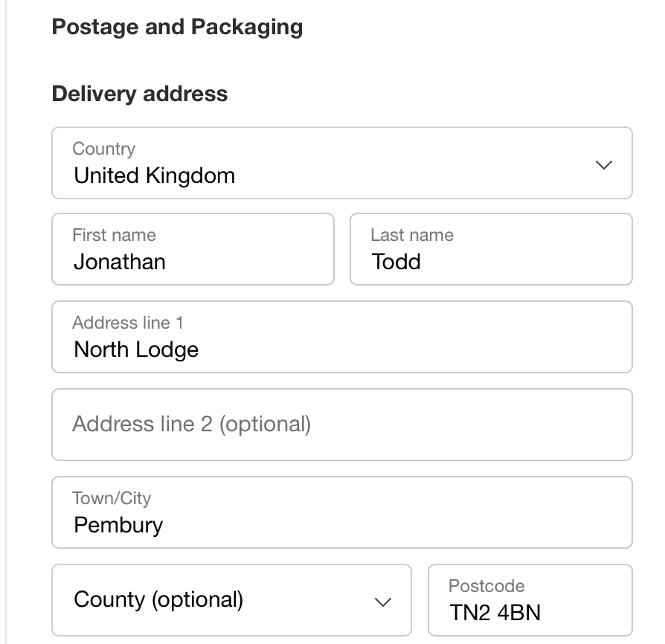Click the Postage and Packaging heading
The image size is (665, 644).
point(177,28)
